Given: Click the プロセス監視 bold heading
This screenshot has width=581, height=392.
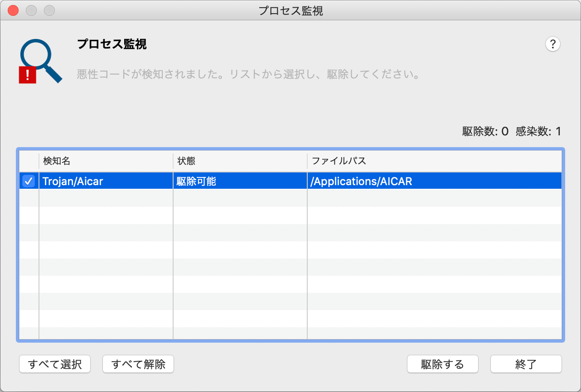Looking at the screenshot, I should (111, 44).
